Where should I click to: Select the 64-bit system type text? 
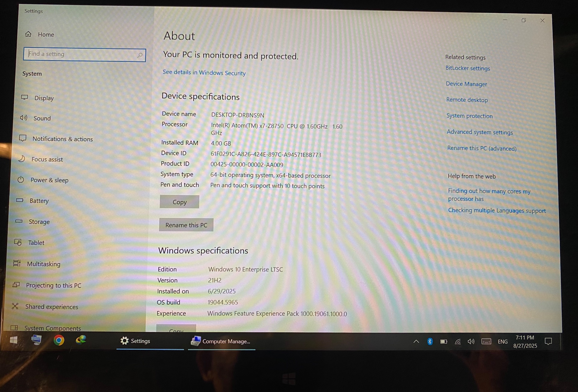tap(270, 176)
